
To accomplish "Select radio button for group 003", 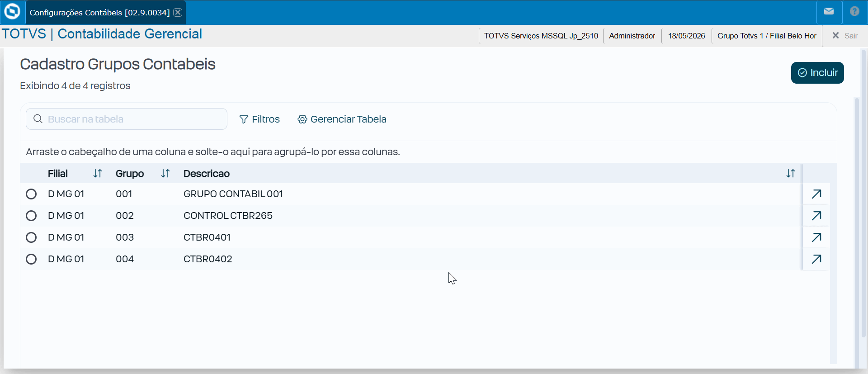I will (31, 237).
